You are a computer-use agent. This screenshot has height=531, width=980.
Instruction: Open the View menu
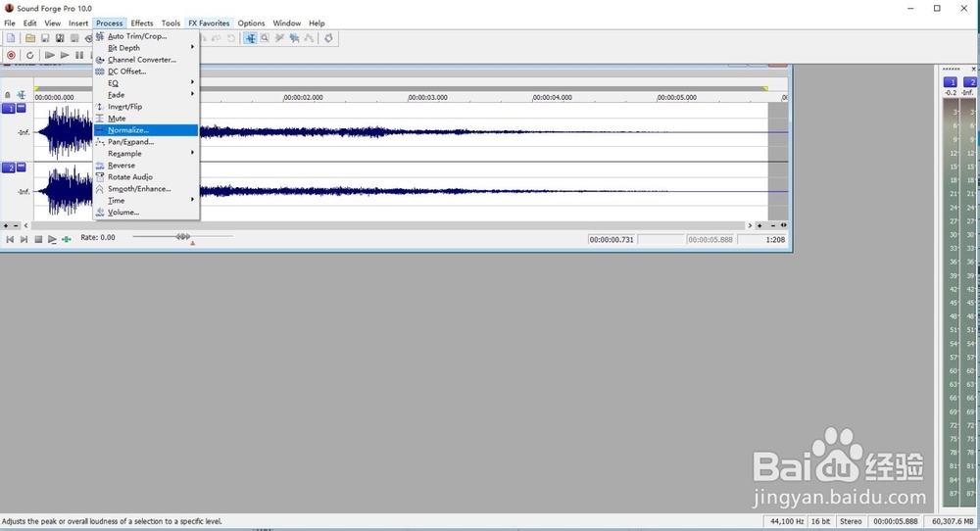click(x=53, y=24)
